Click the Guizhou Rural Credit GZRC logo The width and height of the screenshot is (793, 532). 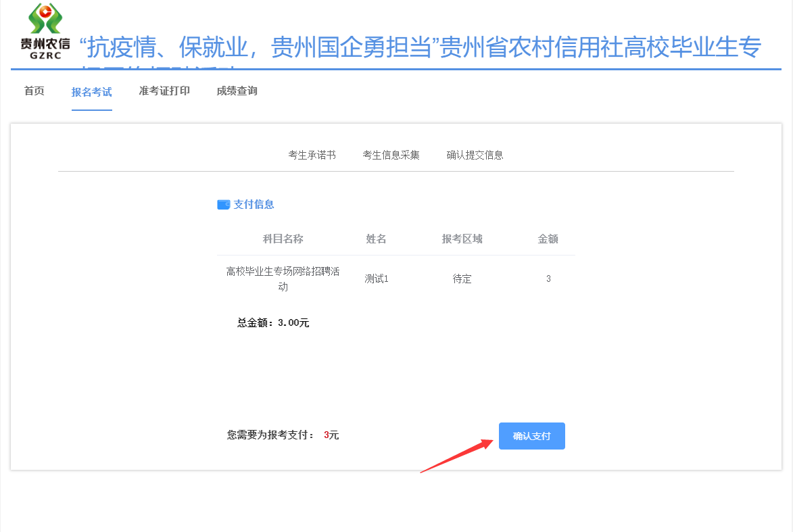(45, 31)
